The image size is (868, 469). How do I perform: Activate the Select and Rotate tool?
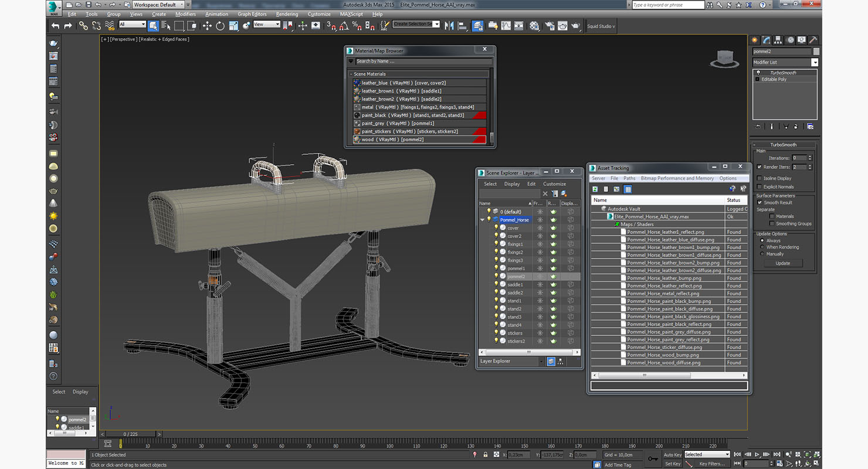[x=220, y=26]
